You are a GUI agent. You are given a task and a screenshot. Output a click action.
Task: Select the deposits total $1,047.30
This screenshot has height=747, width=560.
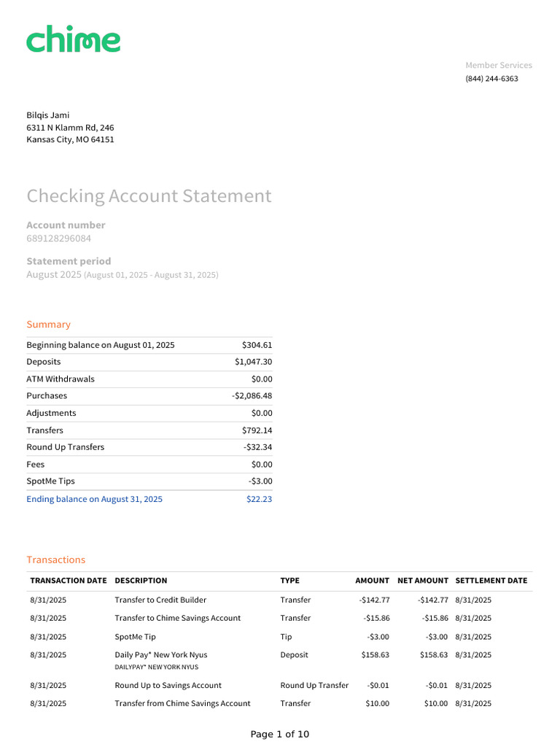(x=253, y=362)
